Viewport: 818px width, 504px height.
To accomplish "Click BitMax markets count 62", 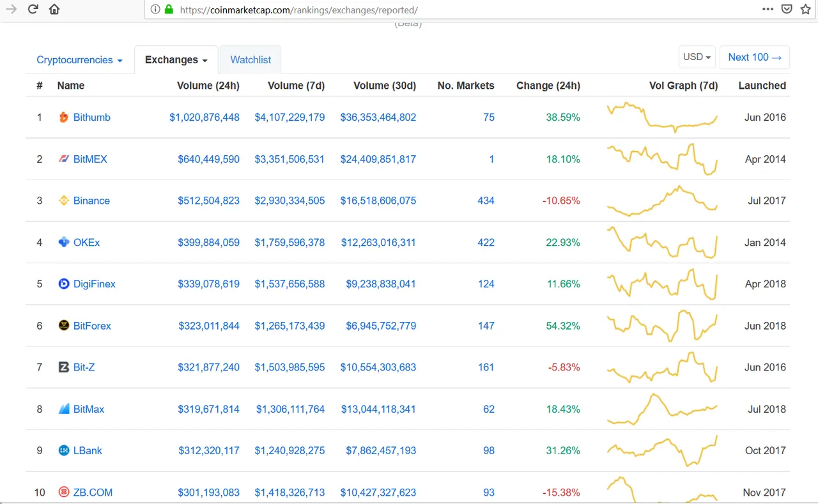I will click(489, 409).
